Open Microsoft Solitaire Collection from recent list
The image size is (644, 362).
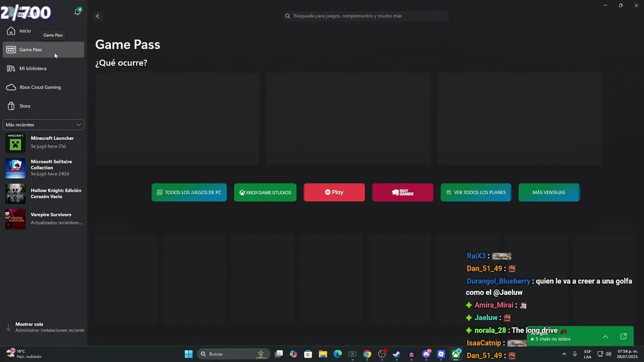[x=43, y=168]
